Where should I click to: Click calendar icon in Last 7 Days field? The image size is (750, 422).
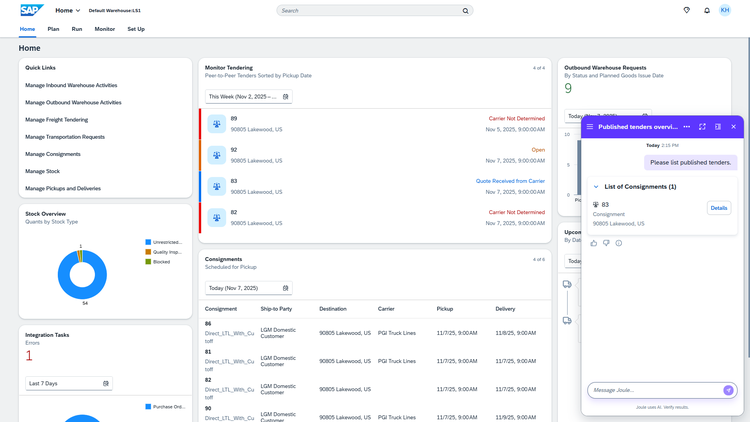(x=106, y=383)
